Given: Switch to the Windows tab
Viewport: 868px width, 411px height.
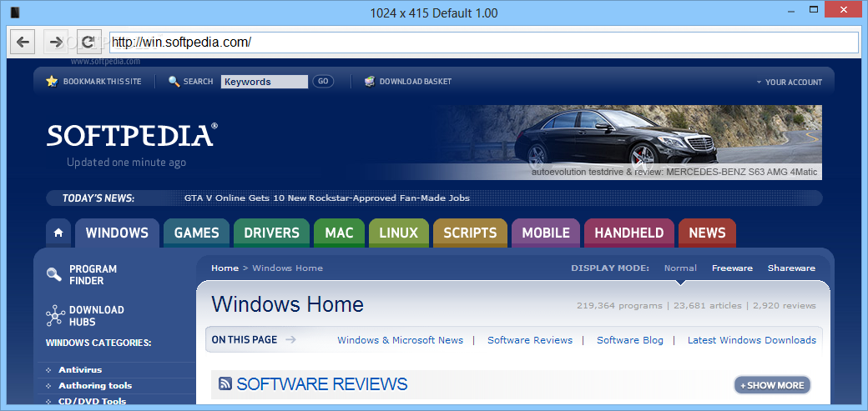Looking at the screenshot, I should [x=117, y=233].
